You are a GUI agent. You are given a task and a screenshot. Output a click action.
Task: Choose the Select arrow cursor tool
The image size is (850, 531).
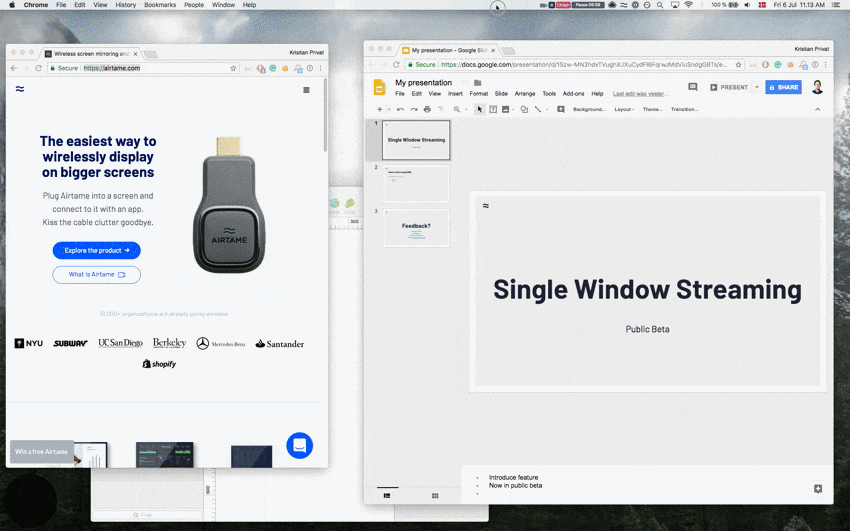click(479, 109)
